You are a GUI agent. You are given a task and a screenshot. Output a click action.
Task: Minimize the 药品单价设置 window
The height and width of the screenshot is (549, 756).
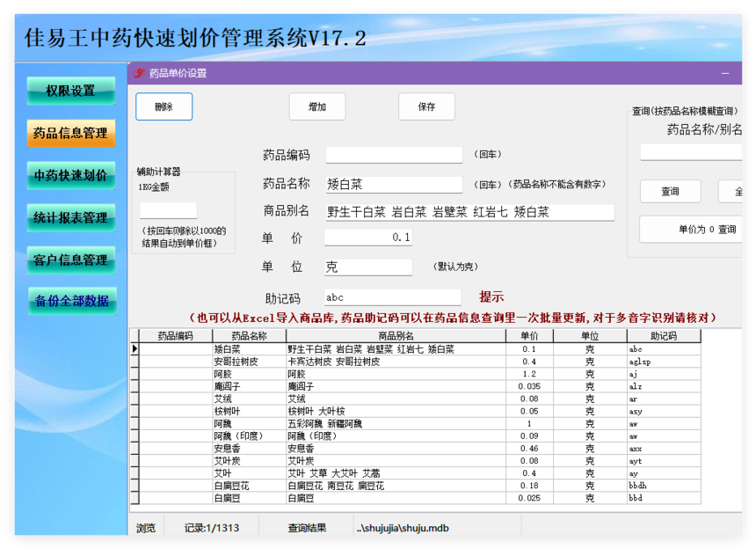pos(725,73)
